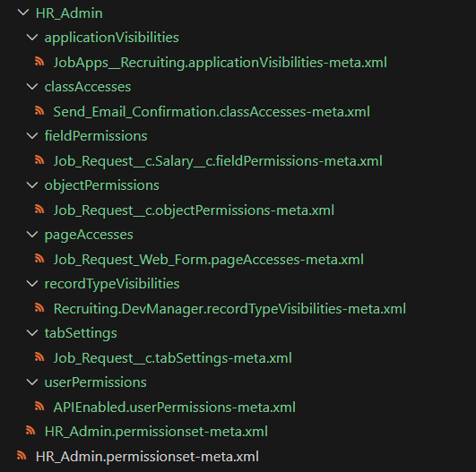Select the HR_Admin folder name
The image size is (476, 472).
(x=69, y=13)
